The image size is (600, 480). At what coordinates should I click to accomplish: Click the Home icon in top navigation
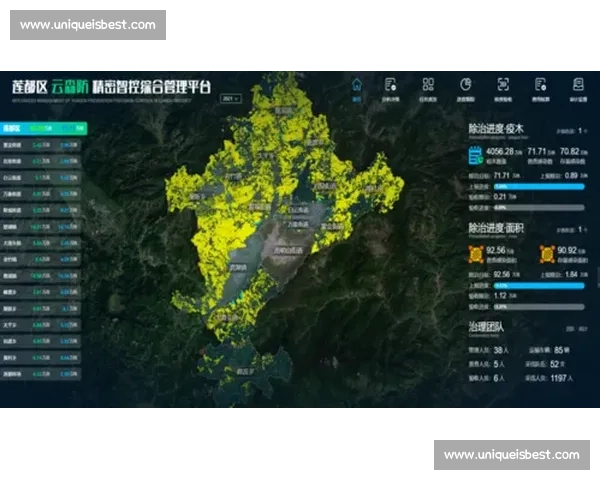(x=357, y=86)
